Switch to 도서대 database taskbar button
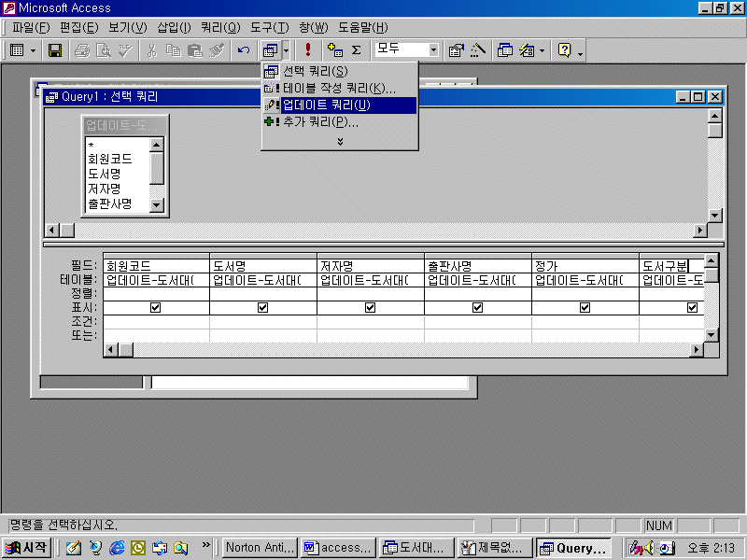Image resolution: width=747 pixels, height=560 pixels. coord(416,548)
